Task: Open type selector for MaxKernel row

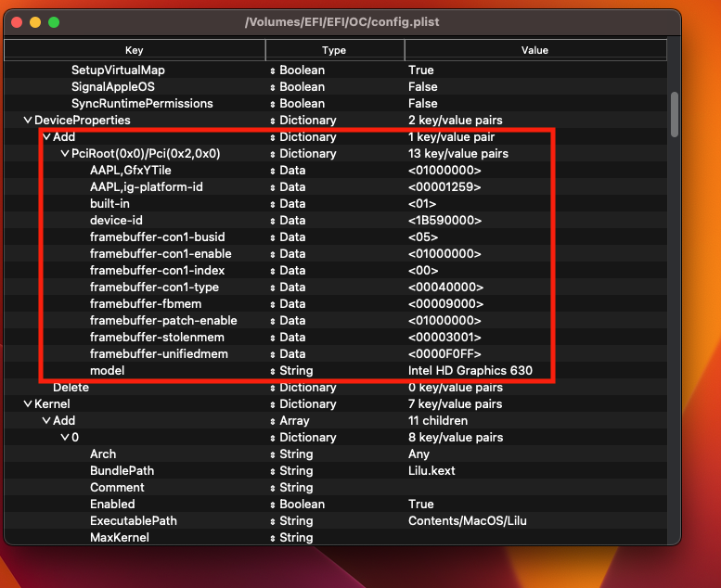Action: point(273,538)
